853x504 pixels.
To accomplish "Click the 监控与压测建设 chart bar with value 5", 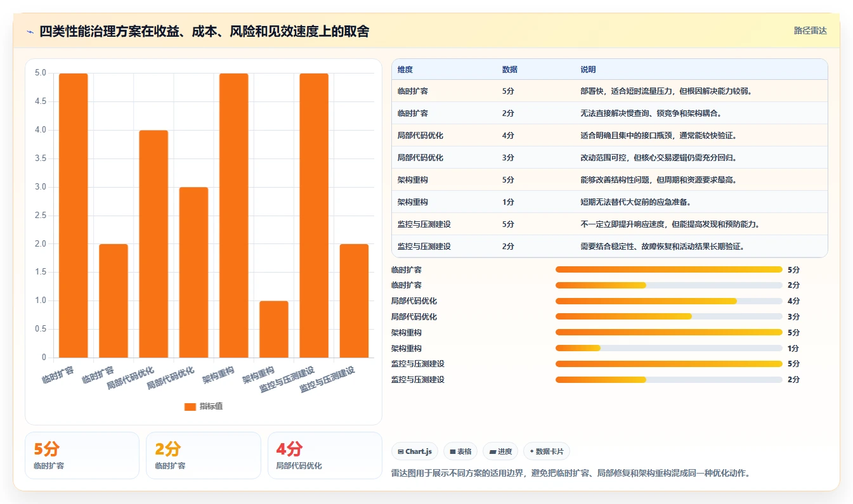I will pyautogui.click(x=314, y=216).
